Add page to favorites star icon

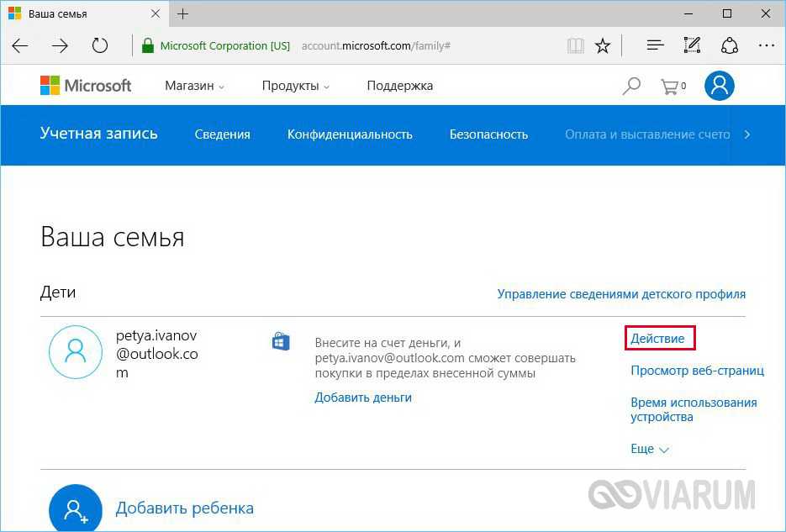pos(603,45)
